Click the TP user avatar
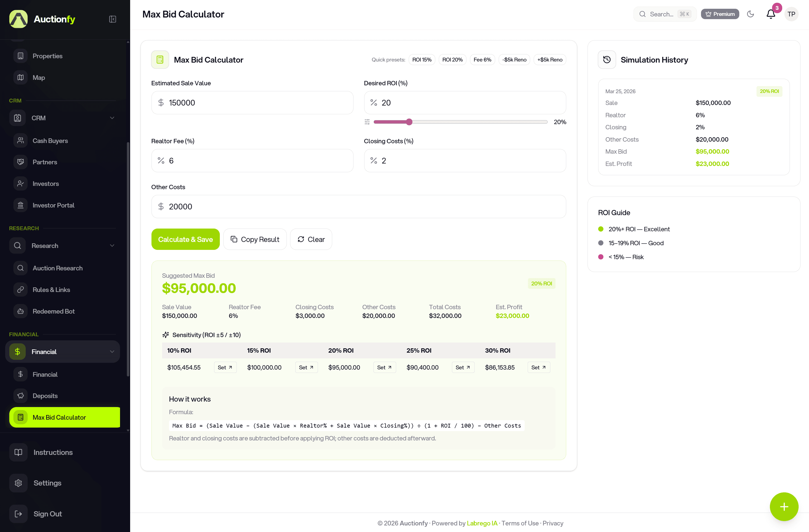Screen dimensions: 809x532 (x=791, y=14)
